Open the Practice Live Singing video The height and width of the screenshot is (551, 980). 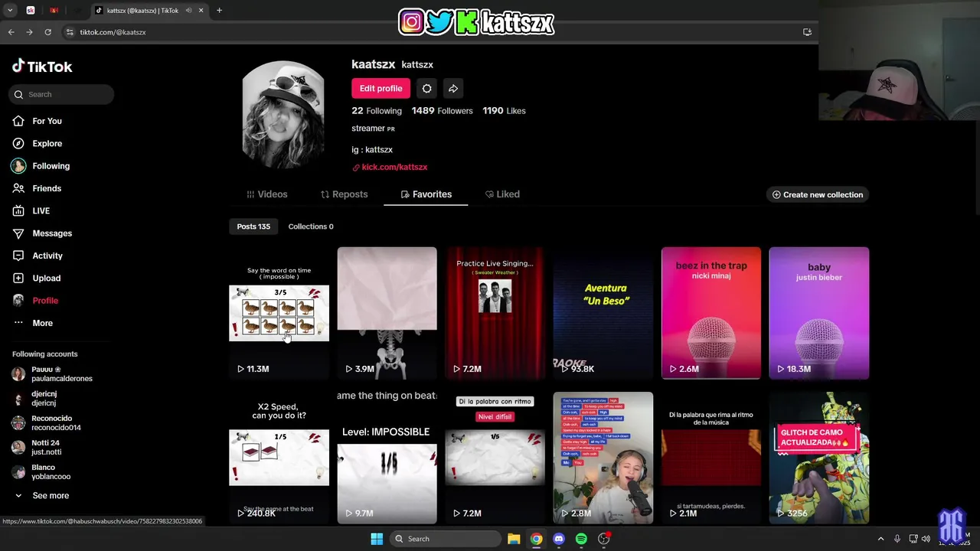(495, 313)
